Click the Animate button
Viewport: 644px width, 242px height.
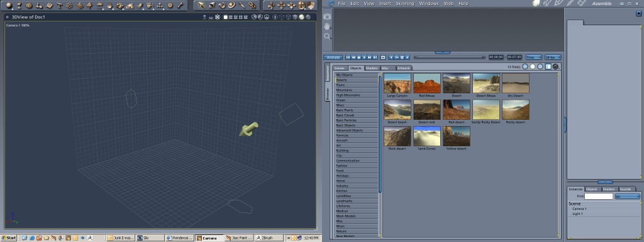coord(333,57)
